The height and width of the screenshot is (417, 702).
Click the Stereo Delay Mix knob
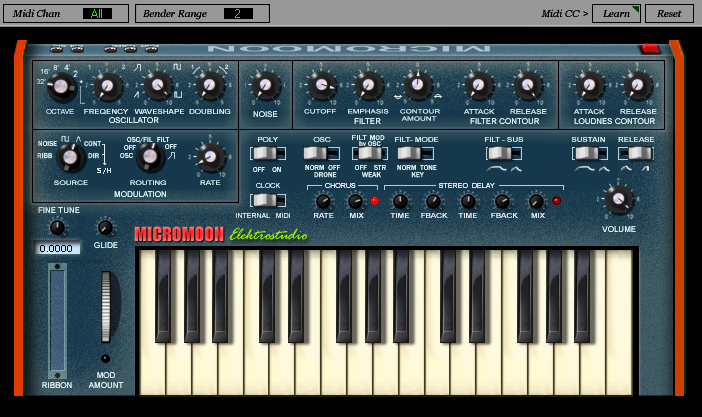pos(536,201)
